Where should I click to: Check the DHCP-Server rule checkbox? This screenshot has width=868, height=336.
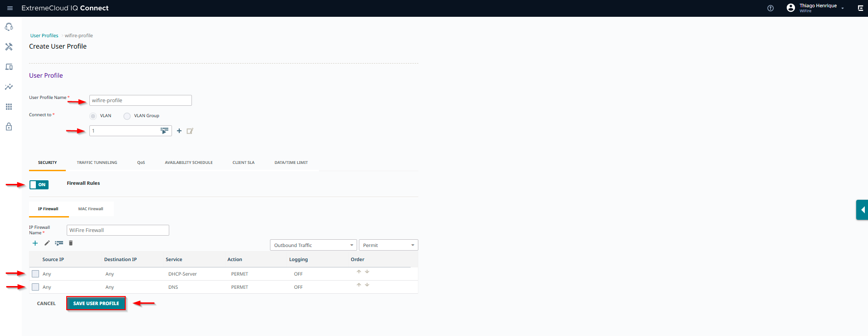tap(35, 274)
